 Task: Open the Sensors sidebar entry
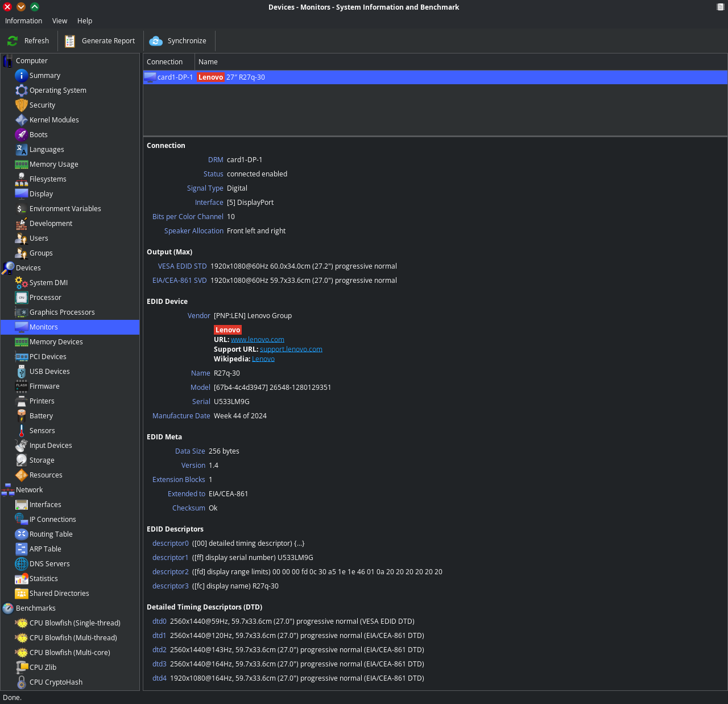click(x=42, y=431)
